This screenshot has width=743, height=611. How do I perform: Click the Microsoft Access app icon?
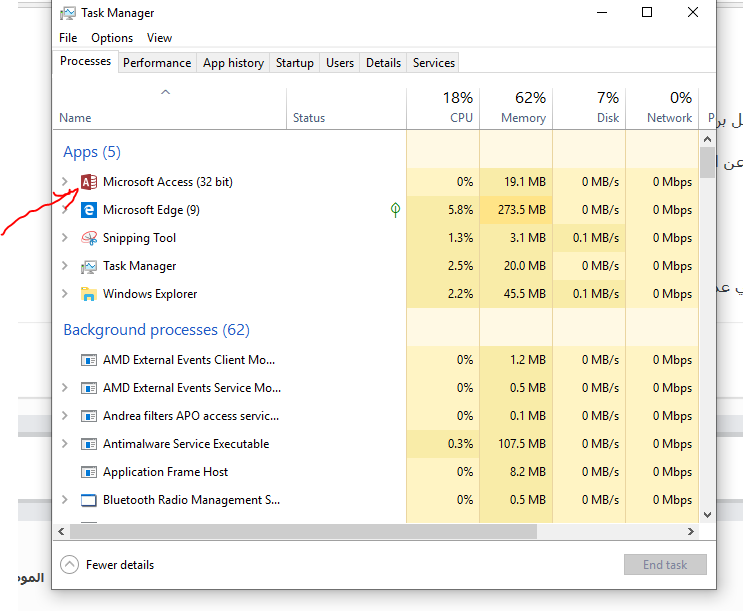(x=88, y=182)
